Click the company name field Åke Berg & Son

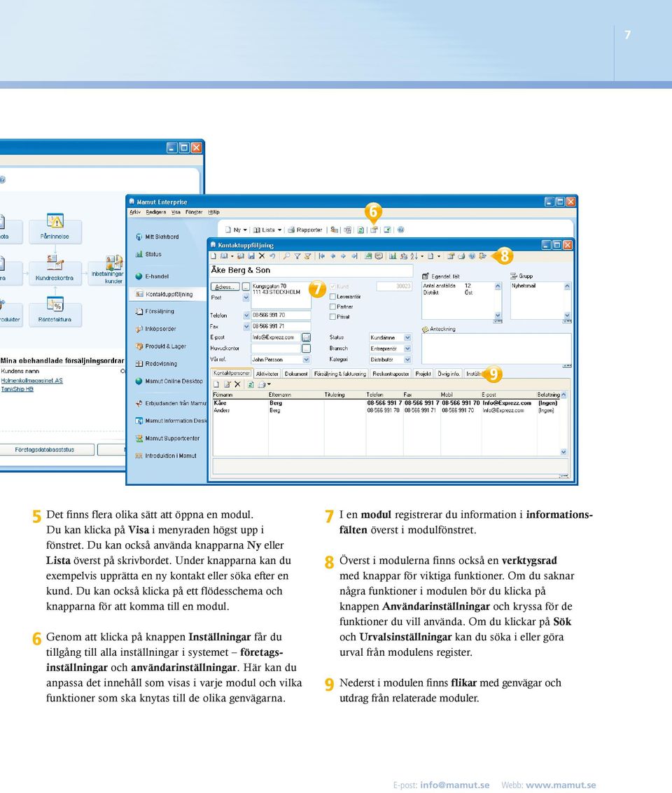click(x=311, y=271)
